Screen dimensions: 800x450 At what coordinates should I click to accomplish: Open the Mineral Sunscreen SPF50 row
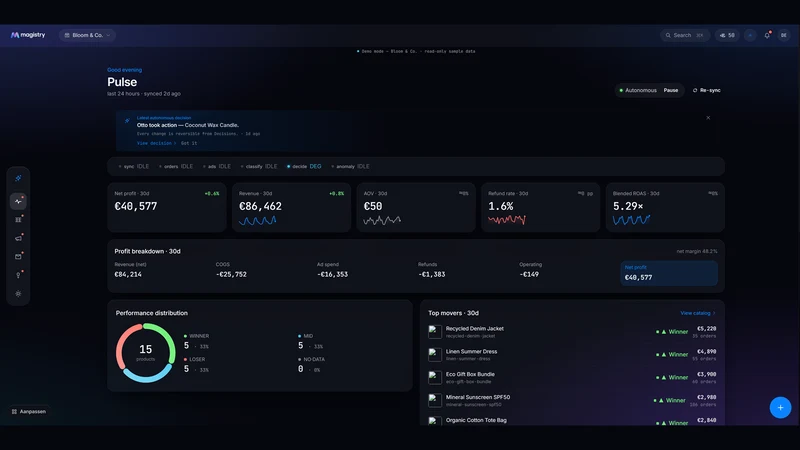(572, 401)
